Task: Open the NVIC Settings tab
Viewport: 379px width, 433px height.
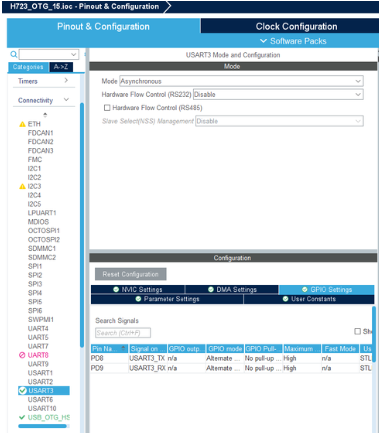Action: click(138, 289)
